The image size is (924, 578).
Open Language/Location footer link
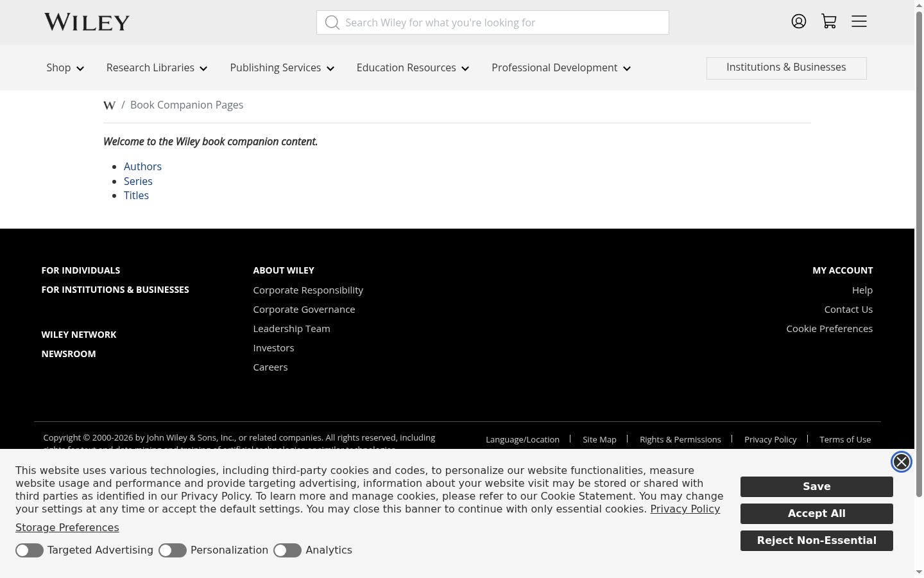pyautogui.click(x=522, y=440)
